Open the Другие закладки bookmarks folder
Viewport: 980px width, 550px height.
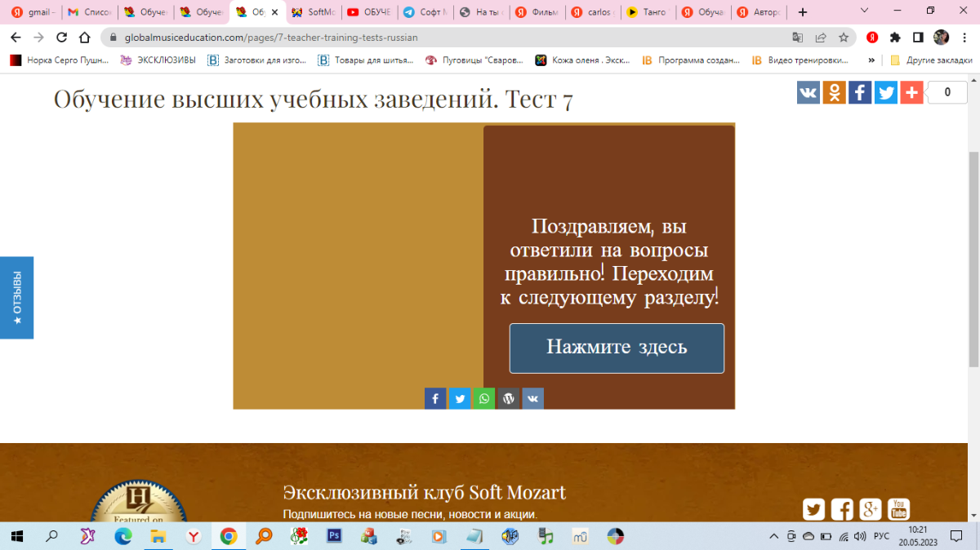pyautogui.click(x=931, y=60)
